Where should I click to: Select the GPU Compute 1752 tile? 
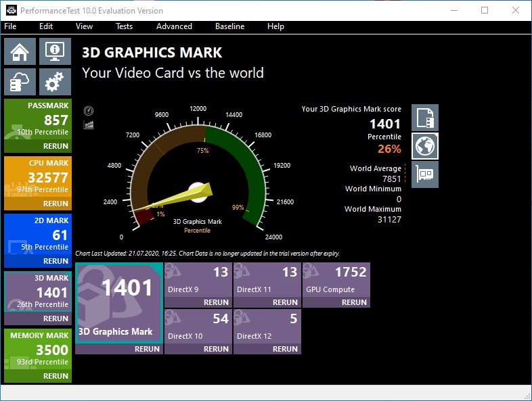point(336,280)
